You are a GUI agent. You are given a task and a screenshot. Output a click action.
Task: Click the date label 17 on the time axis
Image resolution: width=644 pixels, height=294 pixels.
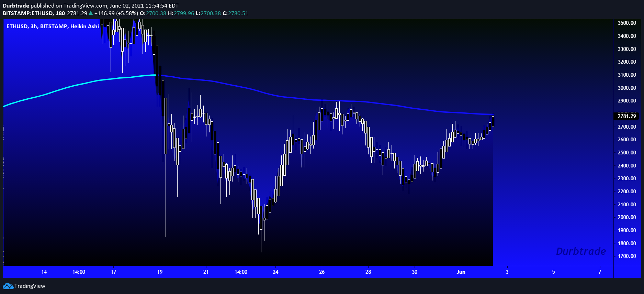[113, 272]
